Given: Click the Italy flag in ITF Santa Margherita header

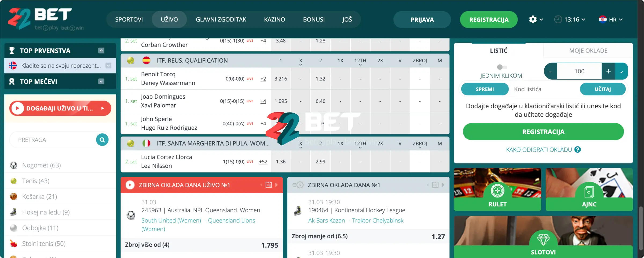Looking at the screenshot, I should [146, 143].
